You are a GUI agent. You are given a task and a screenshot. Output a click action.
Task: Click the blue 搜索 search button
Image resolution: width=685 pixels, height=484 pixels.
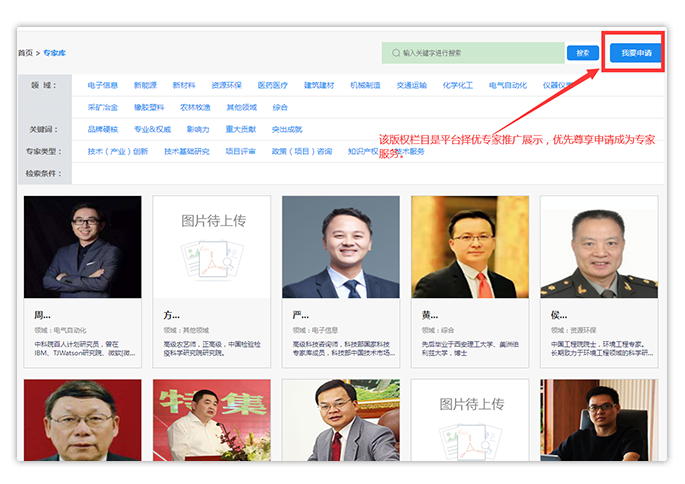pyautogui.click(x=583, y=53)
